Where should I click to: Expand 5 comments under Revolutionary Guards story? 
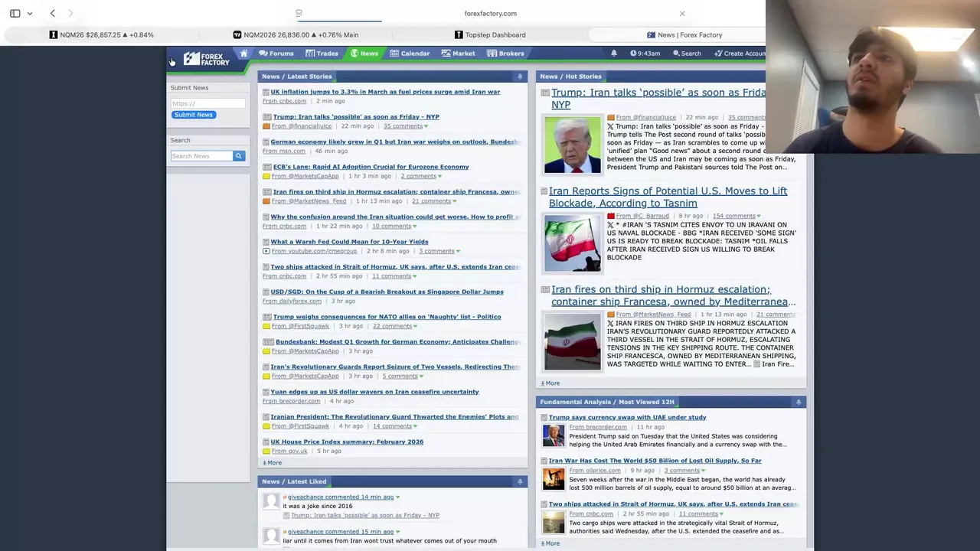(402, 376)
